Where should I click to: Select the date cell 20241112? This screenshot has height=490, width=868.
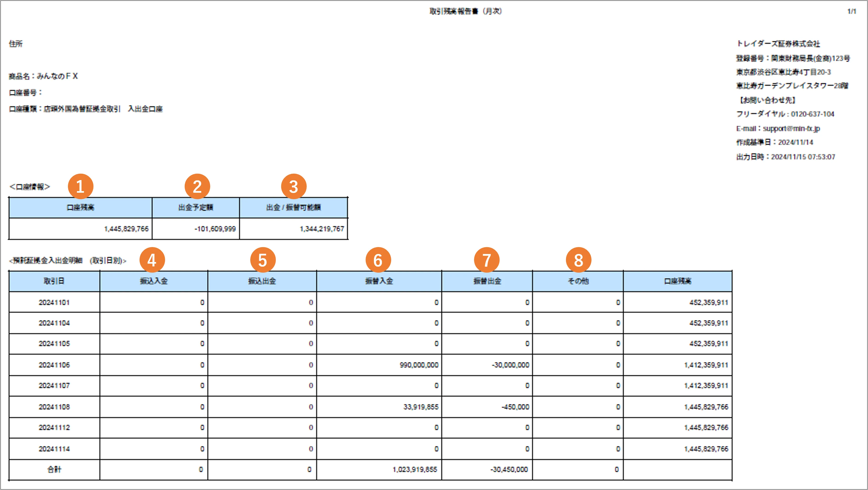[x=54, y=428]
